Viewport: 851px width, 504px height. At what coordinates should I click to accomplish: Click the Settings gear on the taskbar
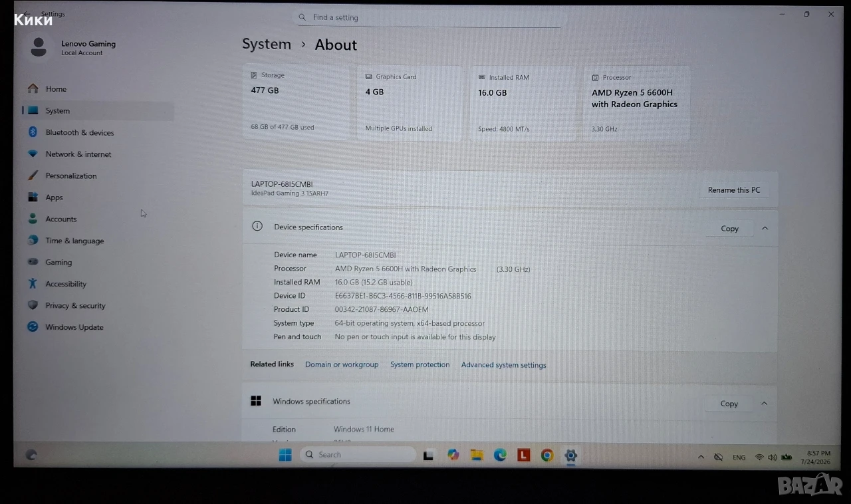coord(570,455)
